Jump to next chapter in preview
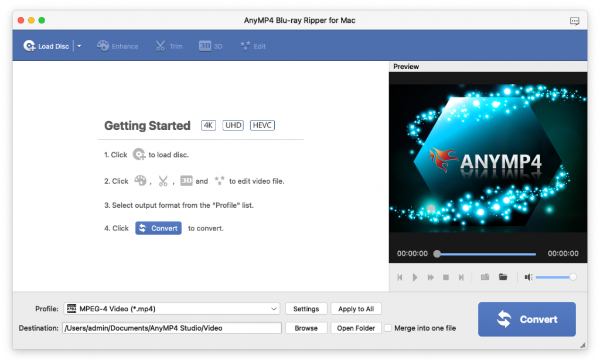Viewport: 600px width, 364px height. coord(461,277)
